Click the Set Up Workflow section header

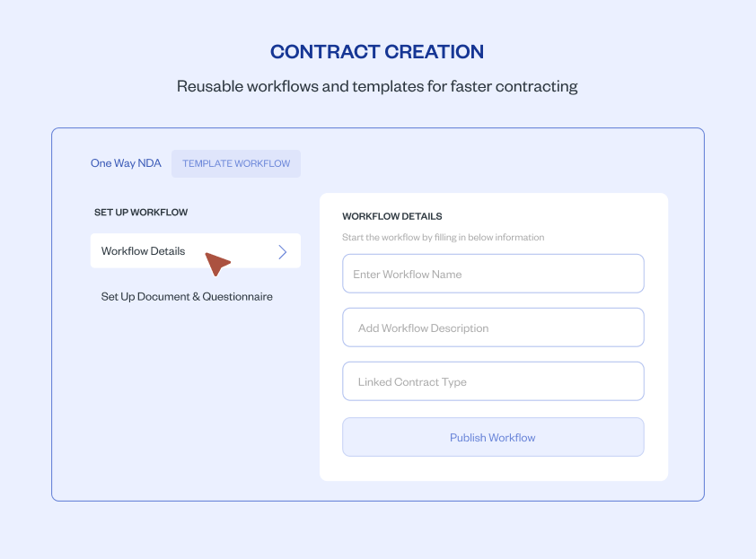[x=140, y=212]
